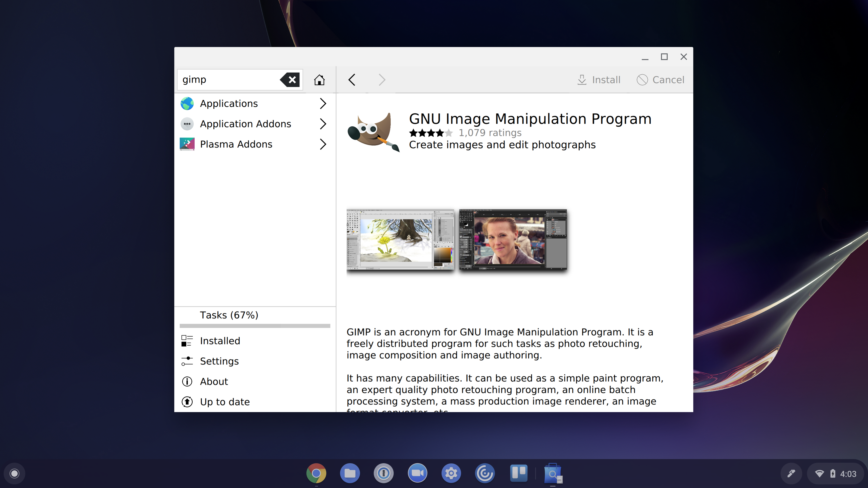Clear the gimp search text
The width and height of the screenshot is (868, 488).
(290, 80)
